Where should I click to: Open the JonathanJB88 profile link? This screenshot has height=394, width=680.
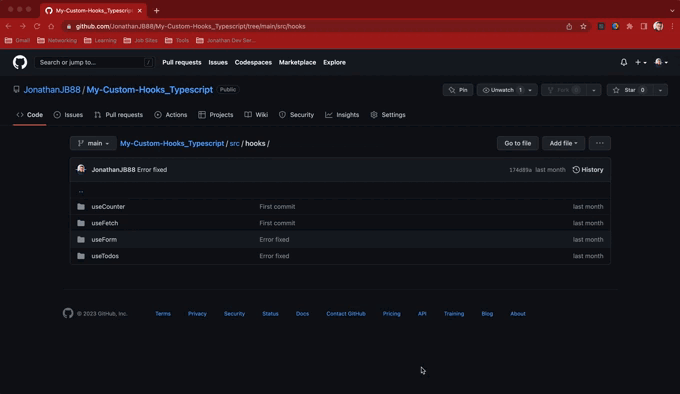coord(52,90)
